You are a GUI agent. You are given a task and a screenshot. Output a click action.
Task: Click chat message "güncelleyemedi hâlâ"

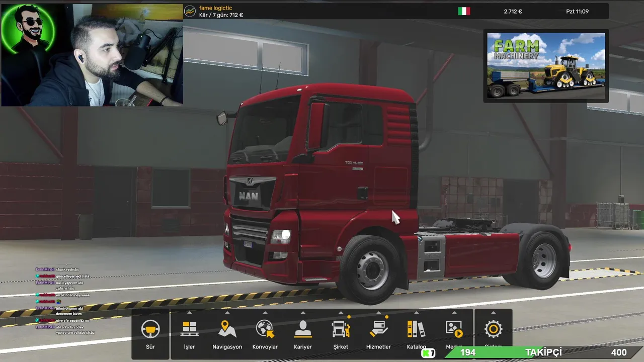(71, 276)
